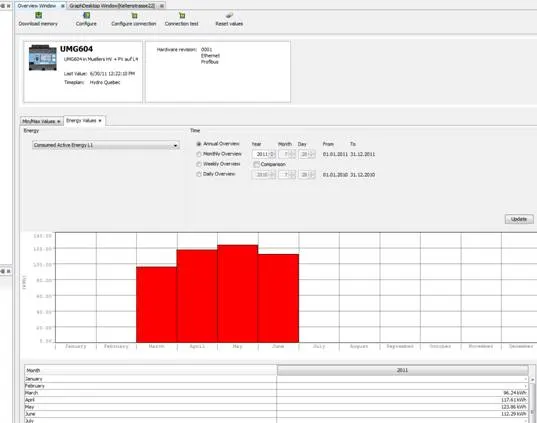This screenshot has width=537, height=423.
Task: Click the April bar in chart
Action: click(x=197, y=296)
